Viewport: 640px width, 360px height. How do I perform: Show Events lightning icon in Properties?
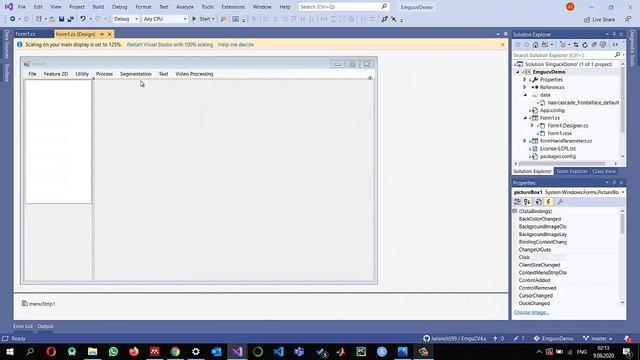coord(549,202)
